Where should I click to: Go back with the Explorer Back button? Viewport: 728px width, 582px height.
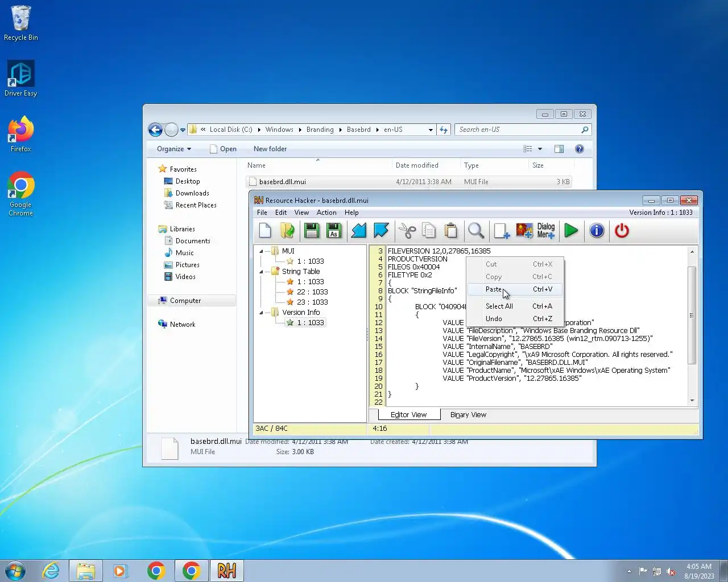(x=156, y=130)
